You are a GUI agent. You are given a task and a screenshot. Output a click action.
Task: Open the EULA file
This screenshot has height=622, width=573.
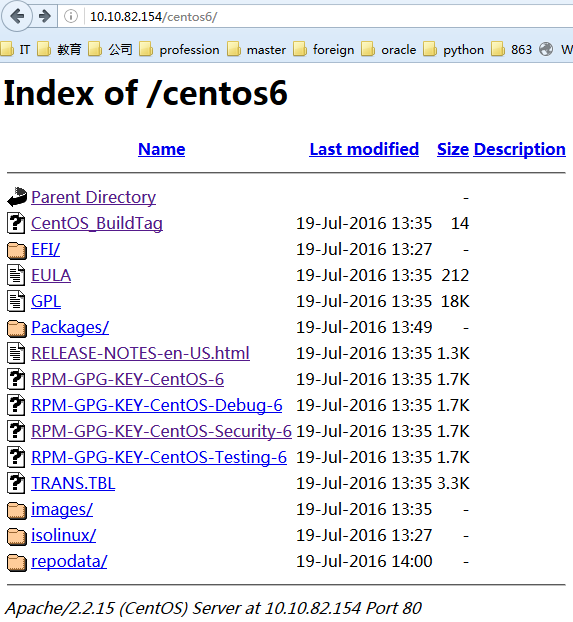tap(51, 275)
